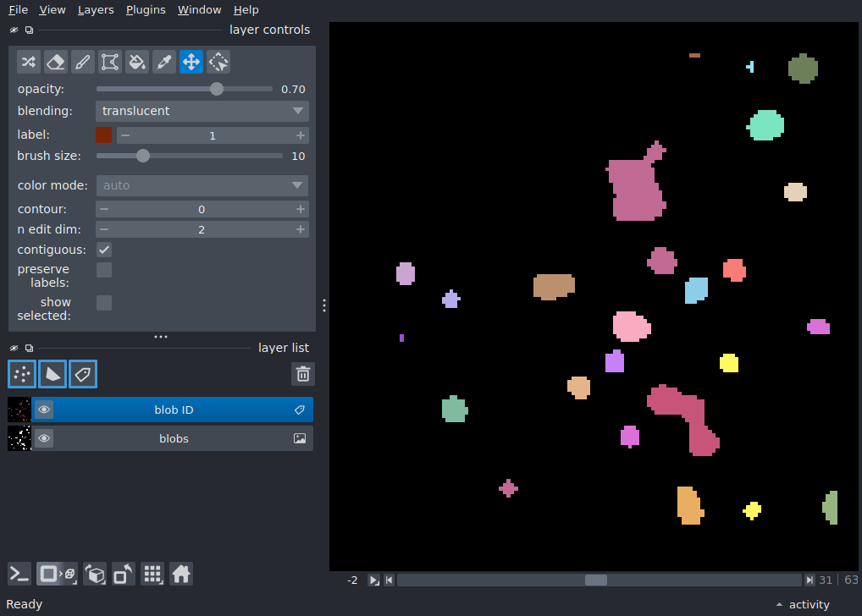Open the blending mode dropdown

click(202, 111)
